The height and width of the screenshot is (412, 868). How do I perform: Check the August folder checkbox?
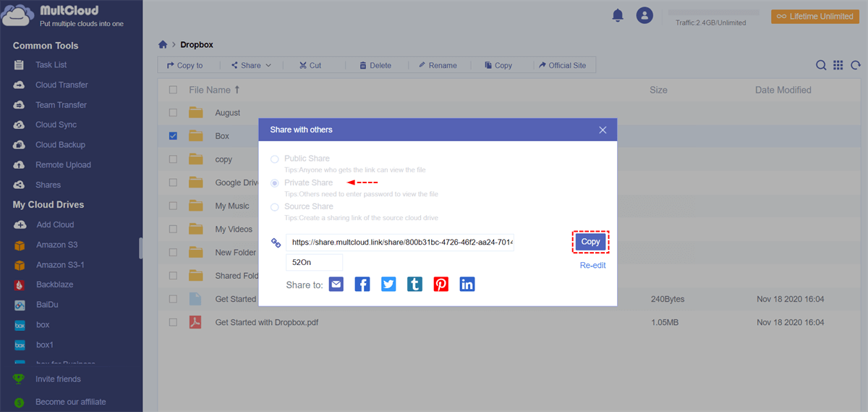point(173,113)
